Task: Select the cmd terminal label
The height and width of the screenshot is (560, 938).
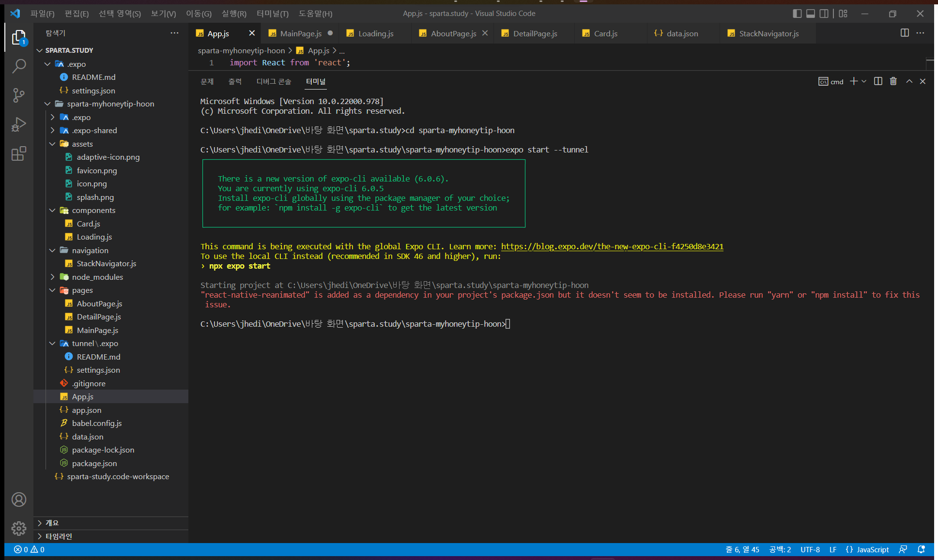Action: 831,81
